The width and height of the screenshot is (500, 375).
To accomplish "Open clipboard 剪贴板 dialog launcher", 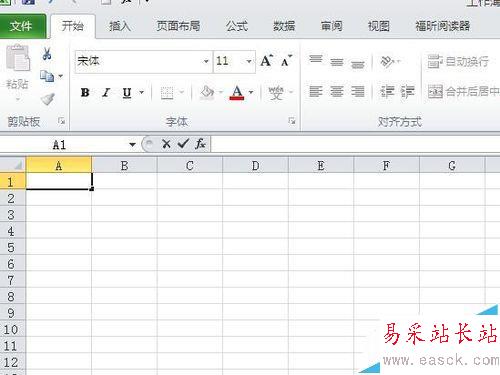I will click(x=61, y=121).
